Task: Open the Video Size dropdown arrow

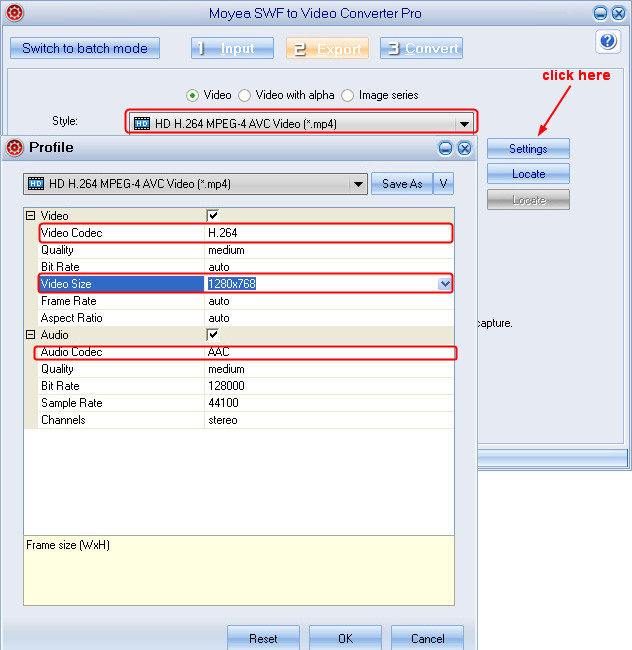Action: (x=445, y=284)
